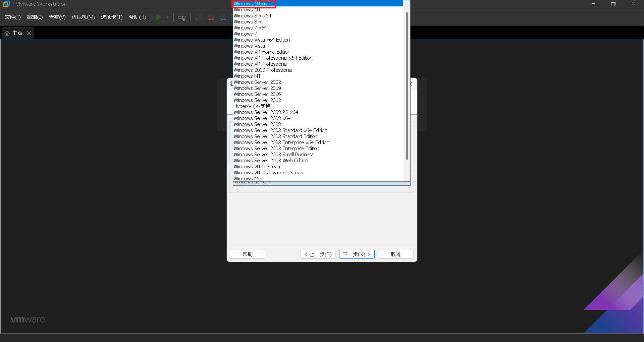Click the revert snapshot icon
The height and width of the screenshot is (342, 644).
coord(211,17)
